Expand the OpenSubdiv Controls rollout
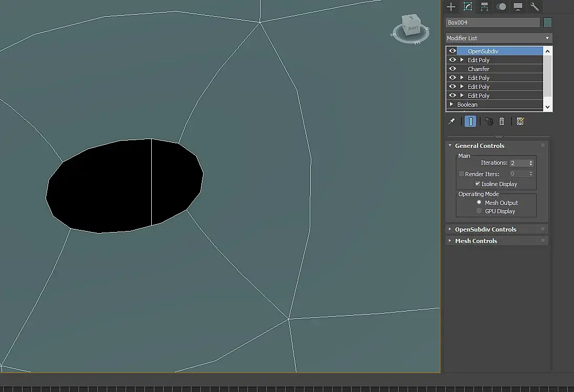The width and height of the screenshot is (574, 392). 485,229
